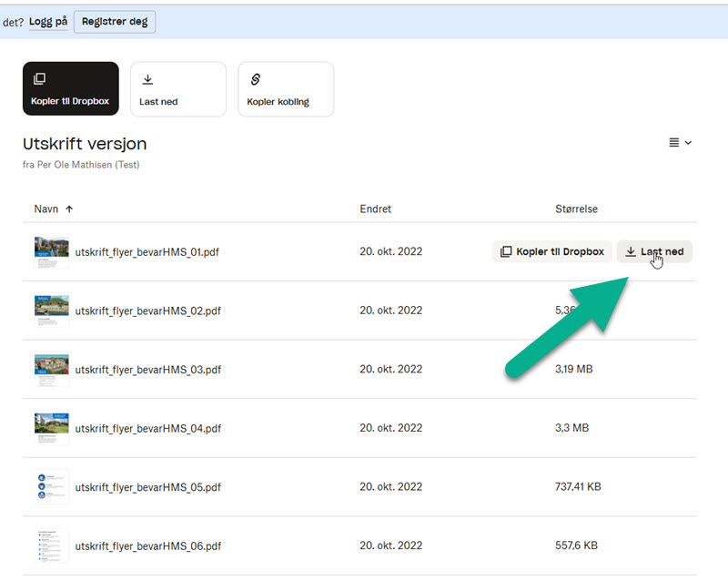Open thumbnail of utskrift_flyer_bevarHMS_03.pdf
This screenshot has height=581, width=728.
(51, 370)
